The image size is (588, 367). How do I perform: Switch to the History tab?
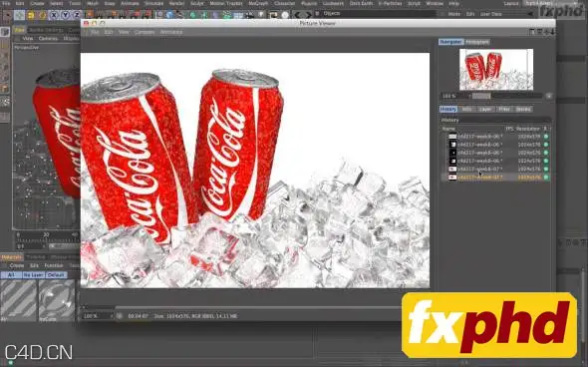[448, 109]
